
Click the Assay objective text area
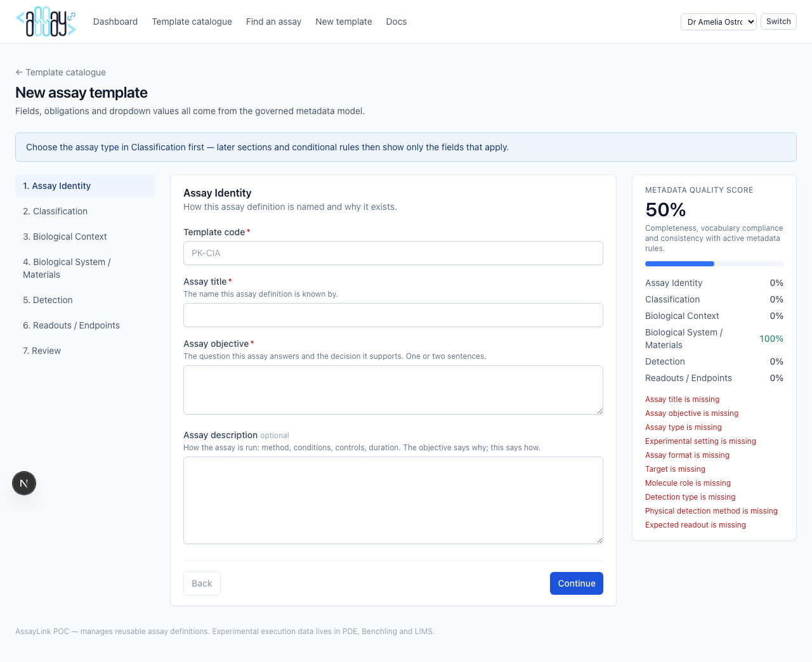coord(393,390)
